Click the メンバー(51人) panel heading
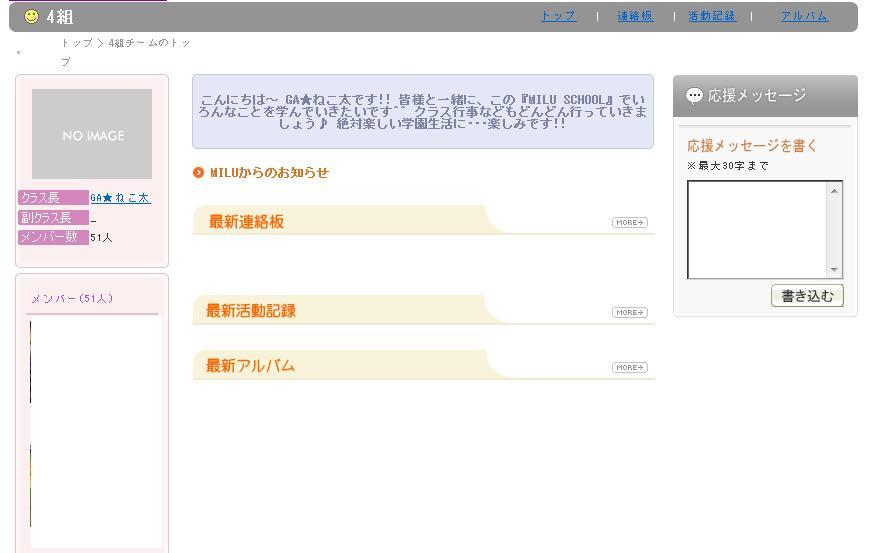The height and width of the screenshot is (553, 877). point(71,299)
